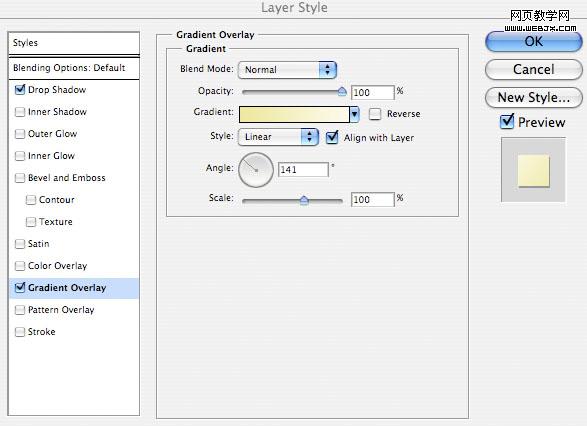The image size is (587, 426).
Task: Open the Style Linear dropdown
Action: click(278, 137)
